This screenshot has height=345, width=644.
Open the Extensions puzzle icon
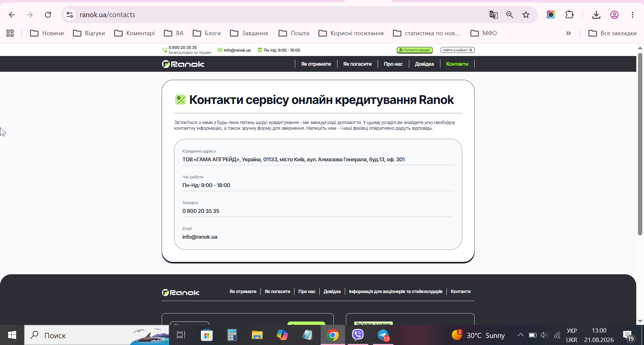pos(570,15)
